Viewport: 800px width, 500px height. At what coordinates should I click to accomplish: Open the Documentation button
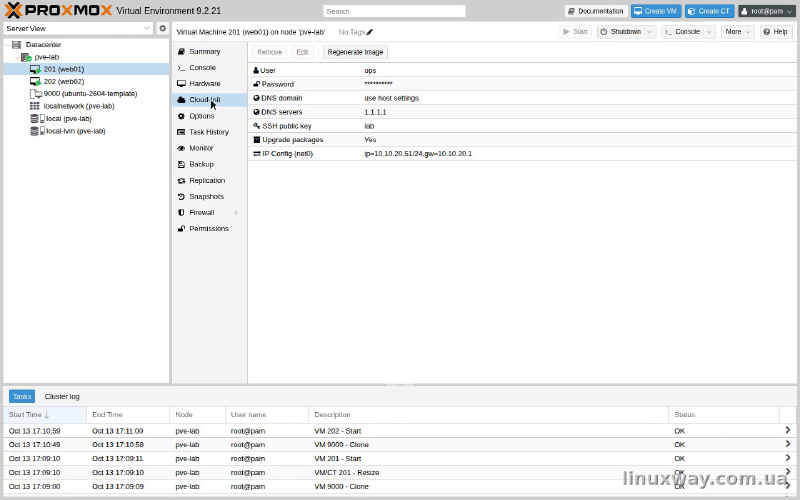[595, 11]
